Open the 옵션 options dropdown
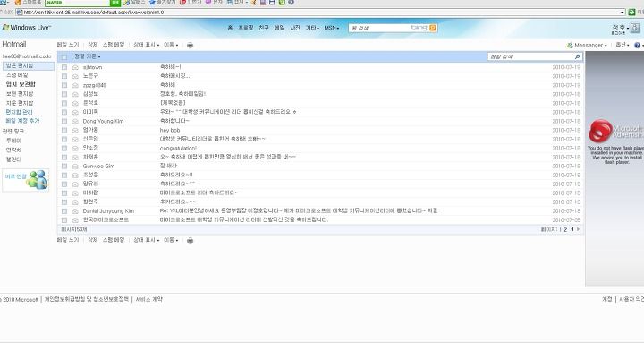The height and width of the screenshot is (343, 644). pyautogui.click(x=623, y=45)
